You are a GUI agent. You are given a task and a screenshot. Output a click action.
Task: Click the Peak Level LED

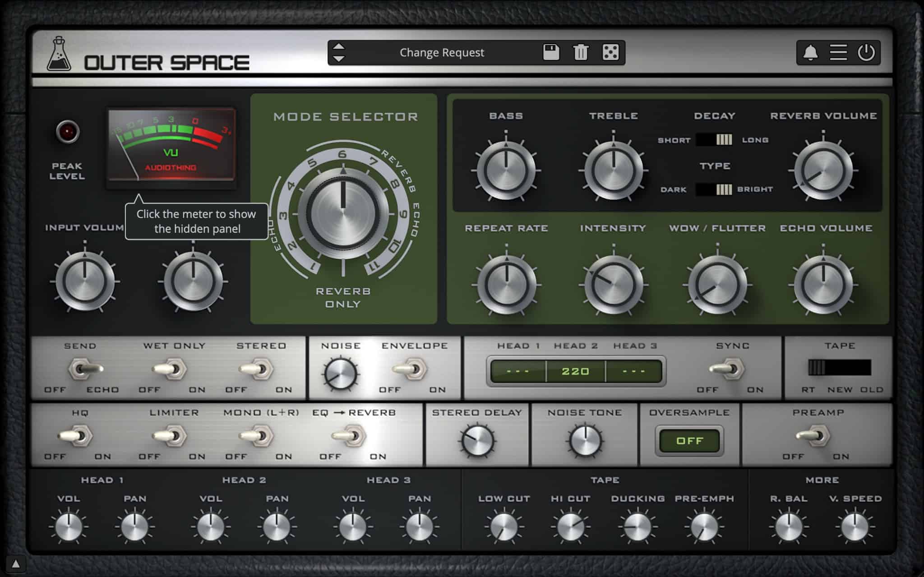pyautogui.click(x=67, y=132)
